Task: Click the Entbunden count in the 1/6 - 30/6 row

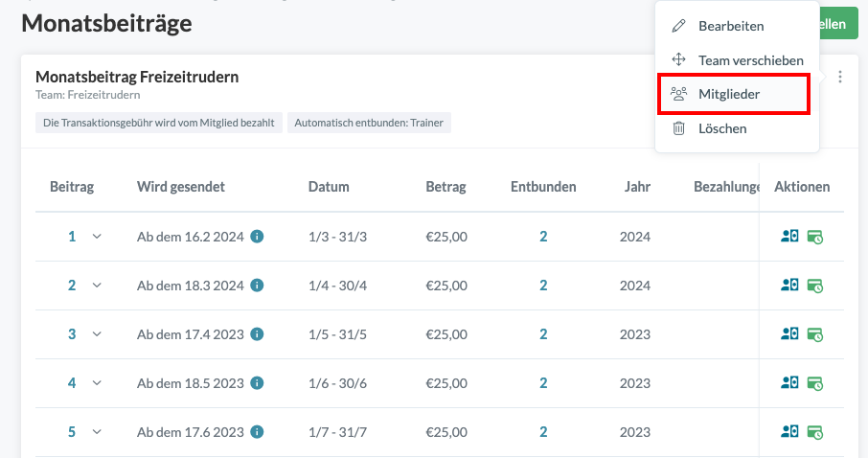Action: pos(543,383)
